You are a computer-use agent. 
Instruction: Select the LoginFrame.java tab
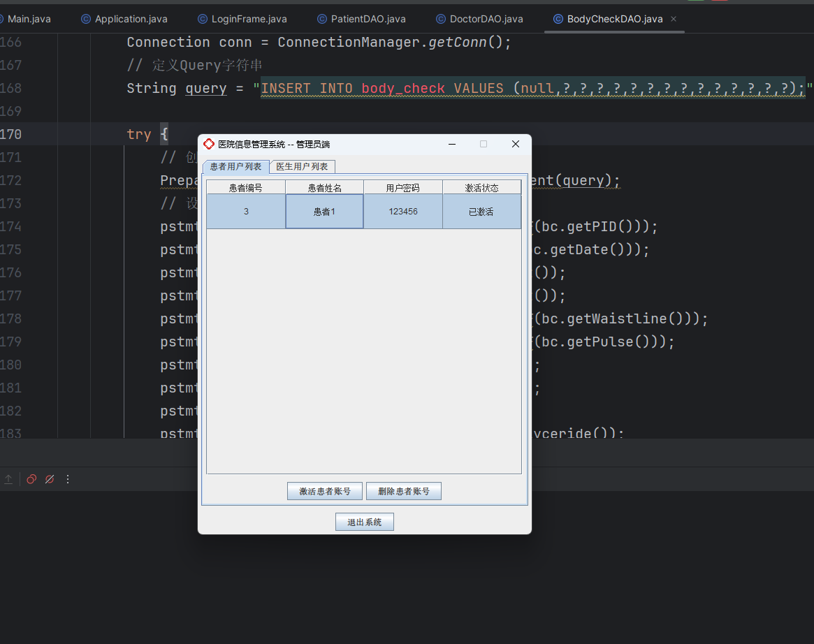tap(242, 19)
